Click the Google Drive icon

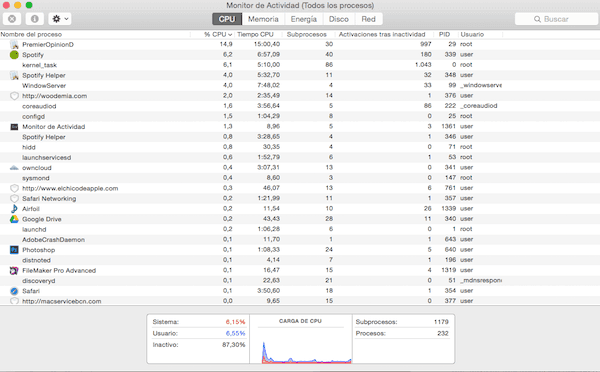(14, 219)
